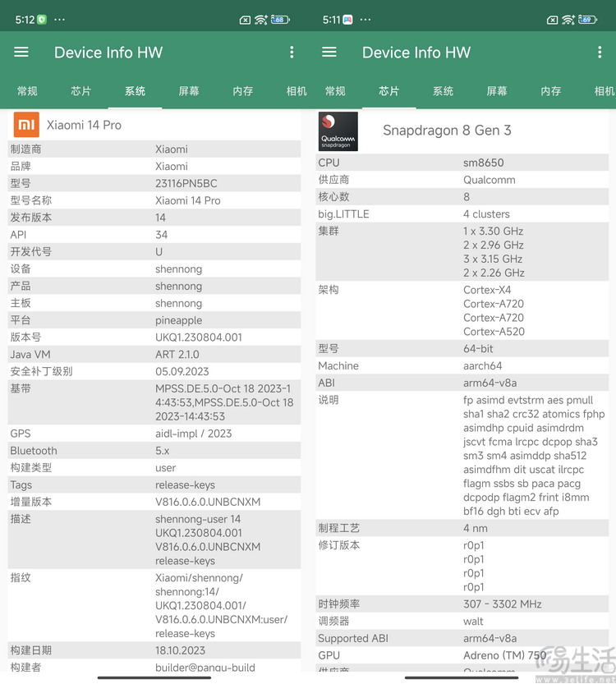Tap architecture entry Cortex-X4
The image size is (616, 684).
(487, 290)
